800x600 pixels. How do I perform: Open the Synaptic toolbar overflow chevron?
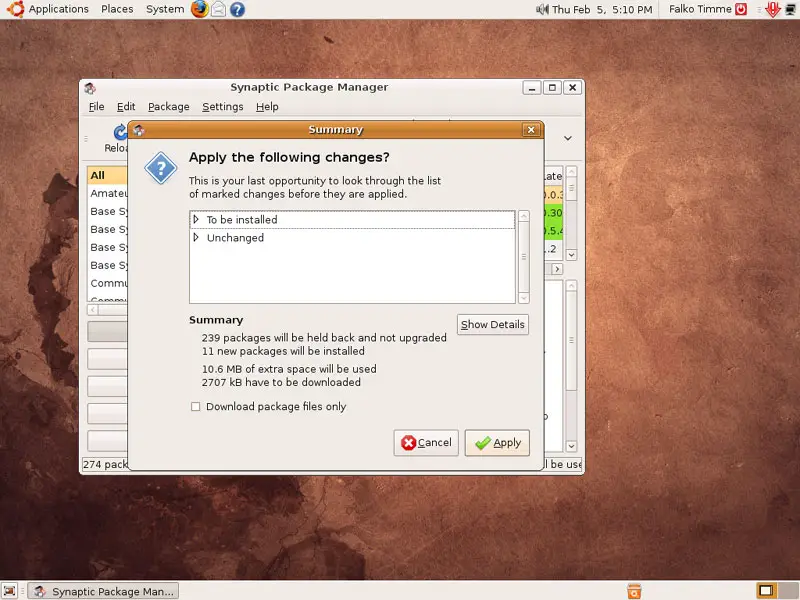tap(568, 138)
